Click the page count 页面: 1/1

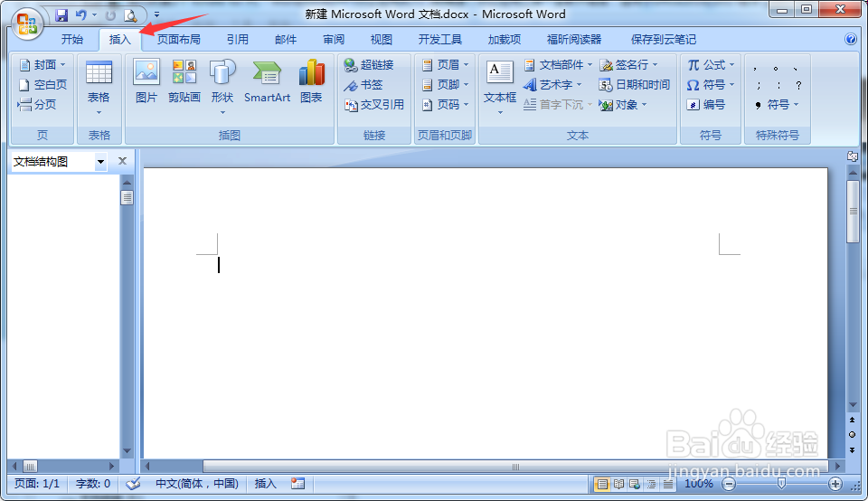coord(36,484)
